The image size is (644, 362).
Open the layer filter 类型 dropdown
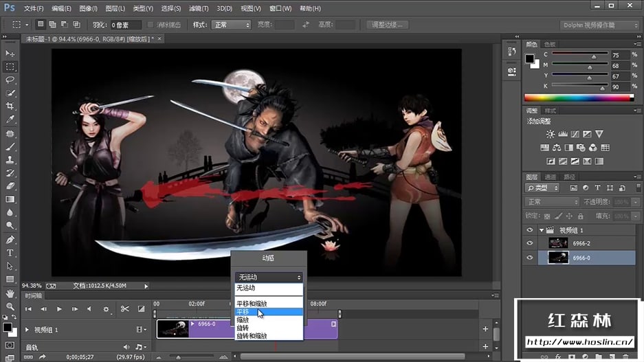[x=542, y=188]
